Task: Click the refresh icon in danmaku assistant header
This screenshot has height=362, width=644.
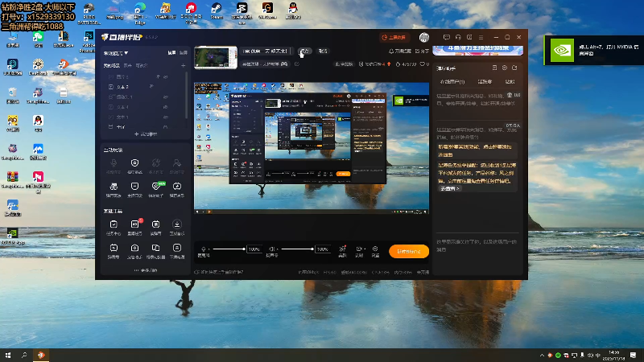Action: click(x=514, y=68)
